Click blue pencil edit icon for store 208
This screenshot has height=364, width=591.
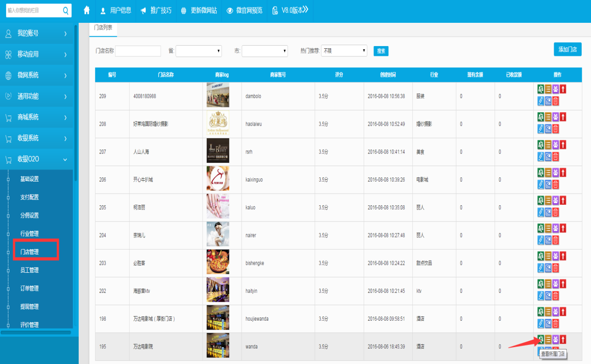click(541, 129)
